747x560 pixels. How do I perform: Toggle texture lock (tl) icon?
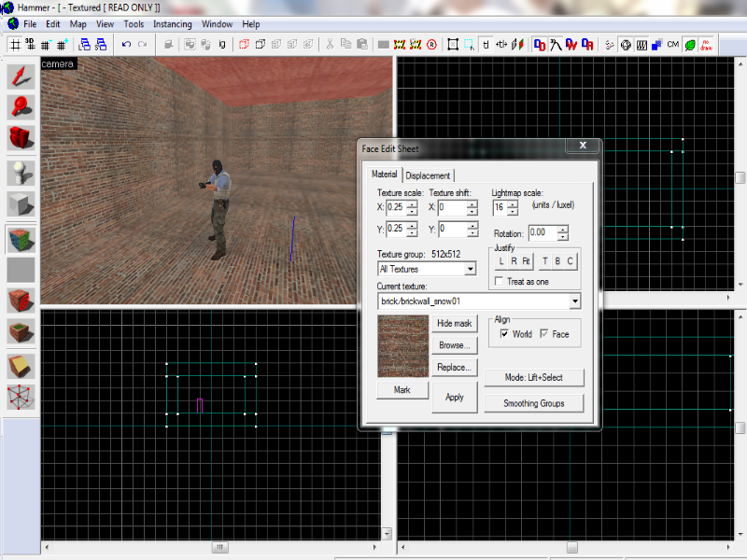(x=486, y=45)
